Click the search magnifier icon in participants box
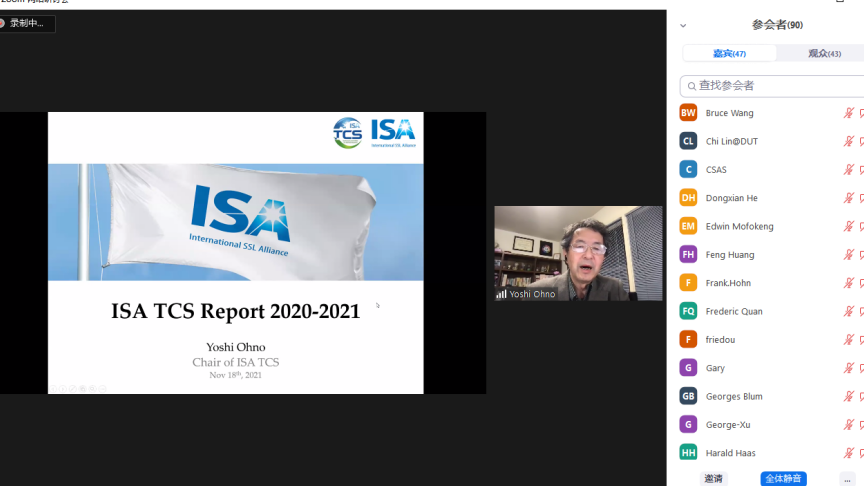Viewport: 864px width, 486px height. tap(691, 86)
